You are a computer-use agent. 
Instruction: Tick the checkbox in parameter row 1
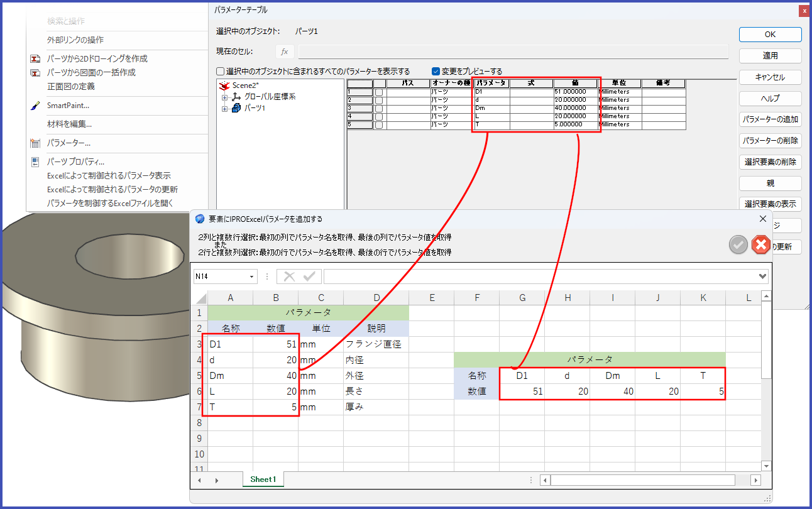(x=379, y=92)
